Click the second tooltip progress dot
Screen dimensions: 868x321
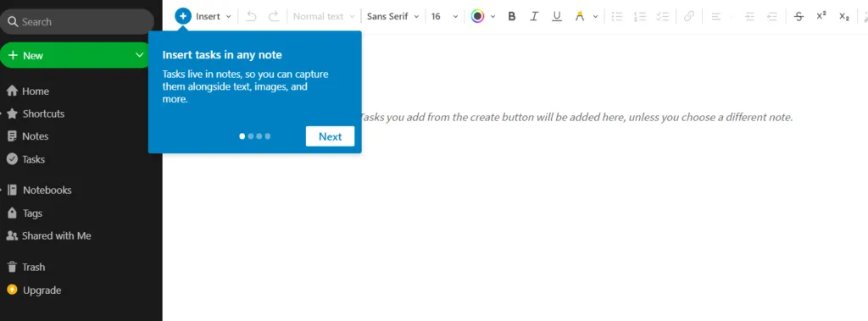[251, 136]
